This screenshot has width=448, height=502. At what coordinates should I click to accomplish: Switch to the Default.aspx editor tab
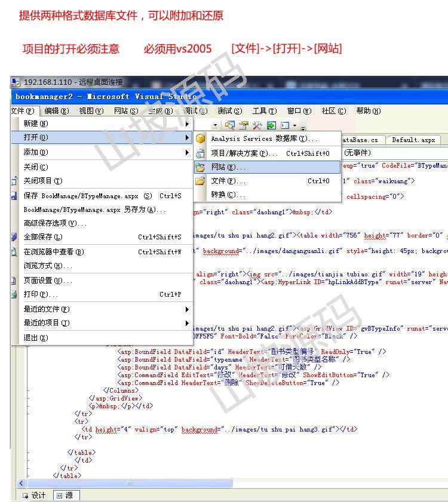tap(413, 140)
